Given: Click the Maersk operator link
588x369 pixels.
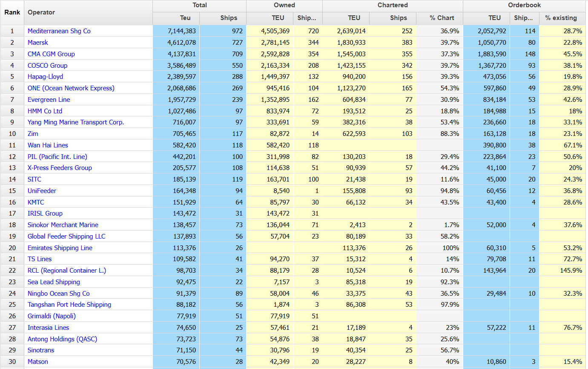Looking at the screenshot, I should [x=38, y=43].
